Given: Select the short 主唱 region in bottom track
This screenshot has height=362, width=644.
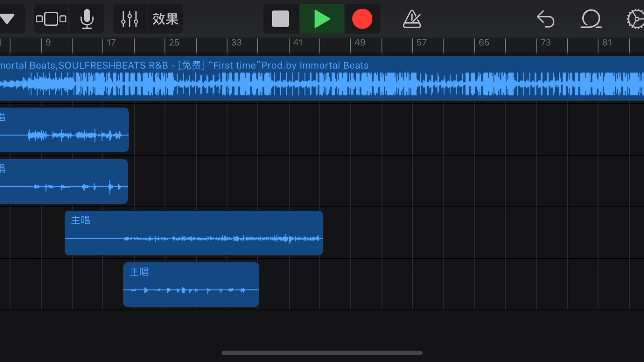Looking at the screenshot, I should [x=191, y=285].
